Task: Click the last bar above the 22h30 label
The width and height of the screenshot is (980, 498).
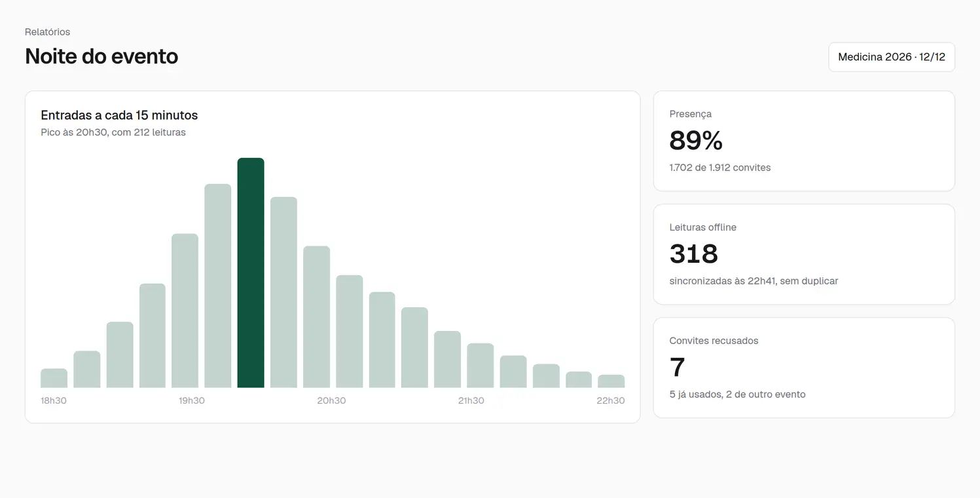Action: pos(611,381)
